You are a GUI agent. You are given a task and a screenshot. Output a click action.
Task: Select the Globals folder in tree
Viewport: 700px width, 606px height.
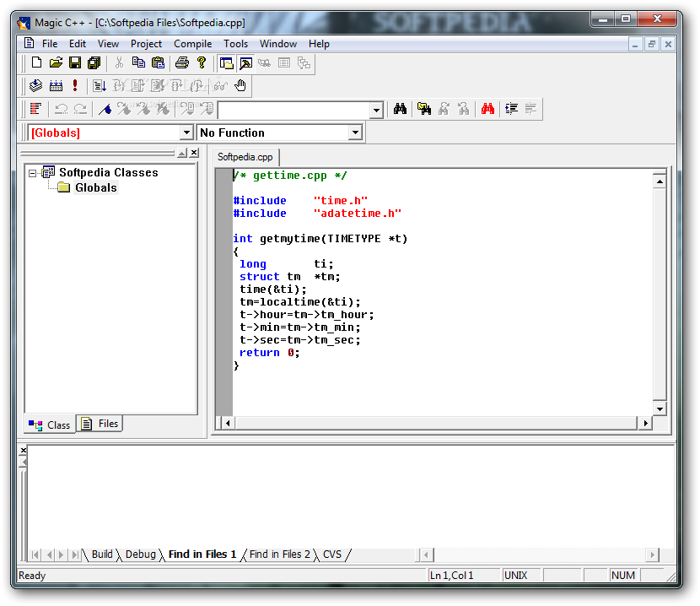click(96, 187)
